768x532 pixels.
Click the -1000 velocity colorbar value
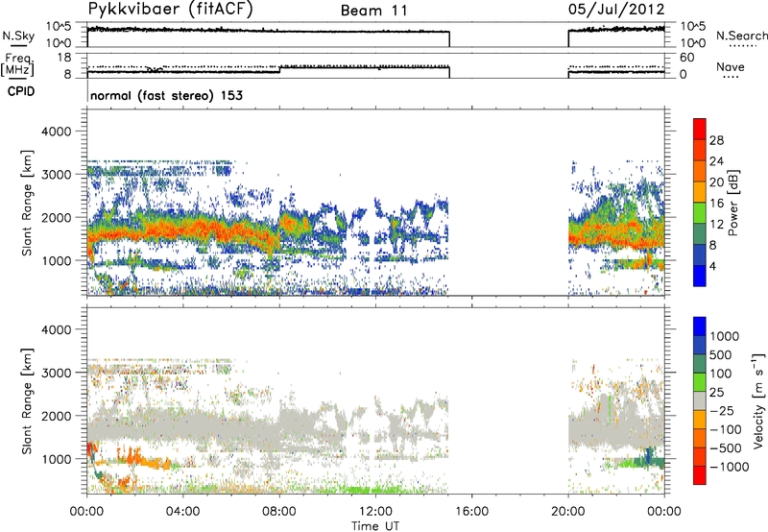(729, 467)
